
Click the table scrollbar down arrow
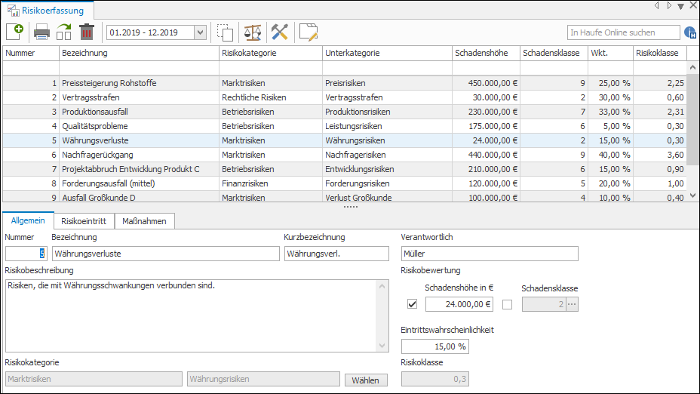tap(692, 195)
